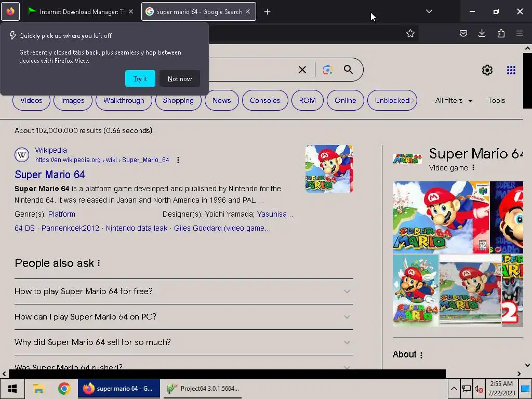Open Save to Pocket icon

point(463,33)
